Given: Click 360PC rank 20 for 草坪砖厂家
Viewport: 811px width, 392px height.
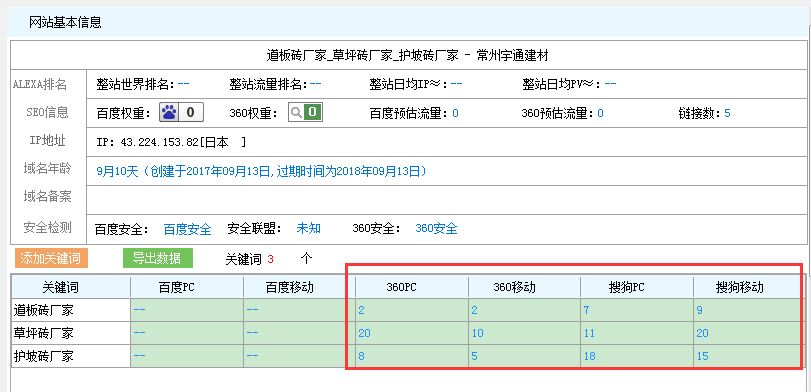Looking at the screenshot, I should tap(364, 334).
